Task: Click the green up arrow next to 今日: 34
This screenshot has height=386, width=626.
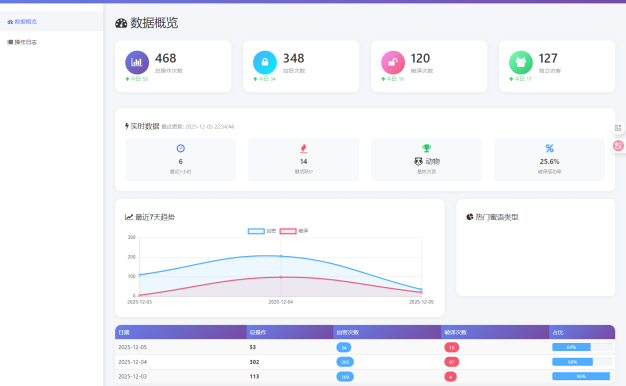Action: [x=255, y=79]
